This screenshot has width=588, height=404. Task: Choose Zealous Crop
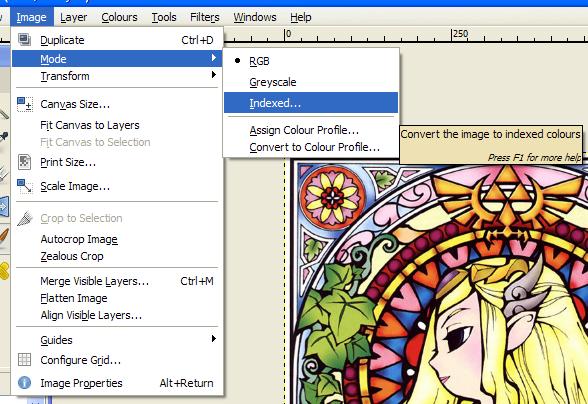coord(117,256)
